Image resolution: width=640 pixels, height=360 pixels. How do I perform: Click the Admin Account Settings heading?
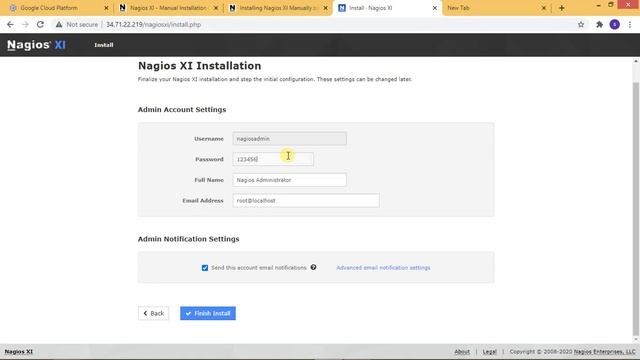(x=182, y=109)
